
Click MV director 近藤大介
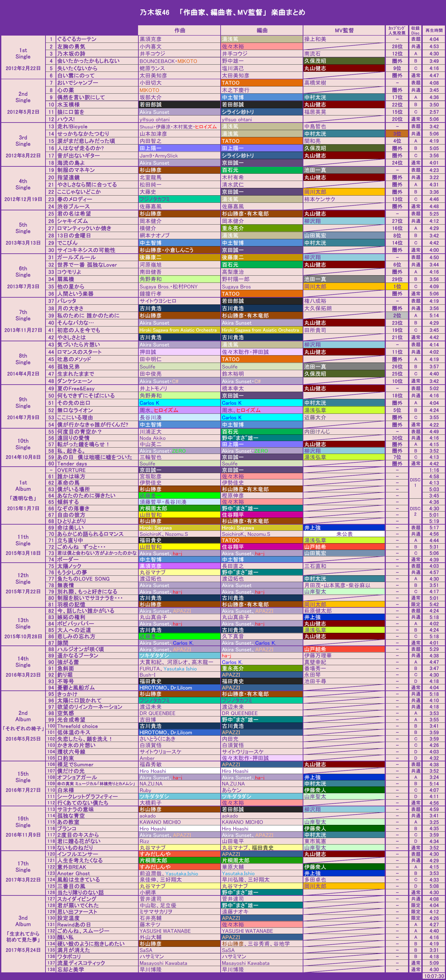tap(315, 417)
